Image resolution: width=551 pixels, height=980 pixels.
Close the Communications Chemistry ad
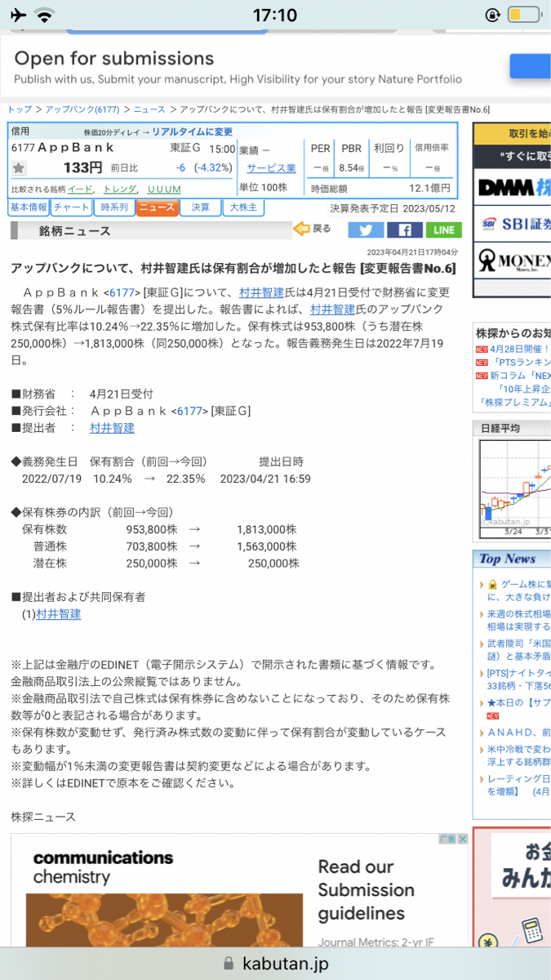coord(462,839)
